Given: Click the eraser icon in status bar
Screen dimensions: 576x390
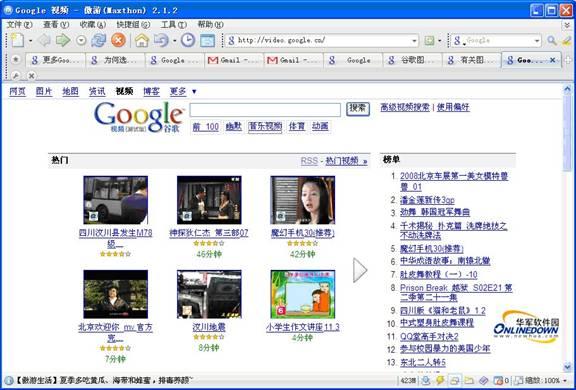Looking at the screenshot, I should (x=483, y=380).
